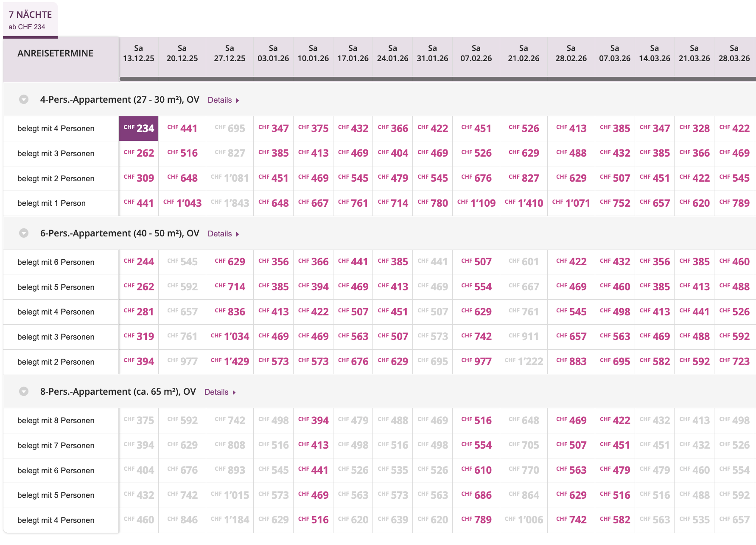Viewport: 756px width, 545px height.
Task: Click the horizontal date scrollbar
Action: coord(437,79)
